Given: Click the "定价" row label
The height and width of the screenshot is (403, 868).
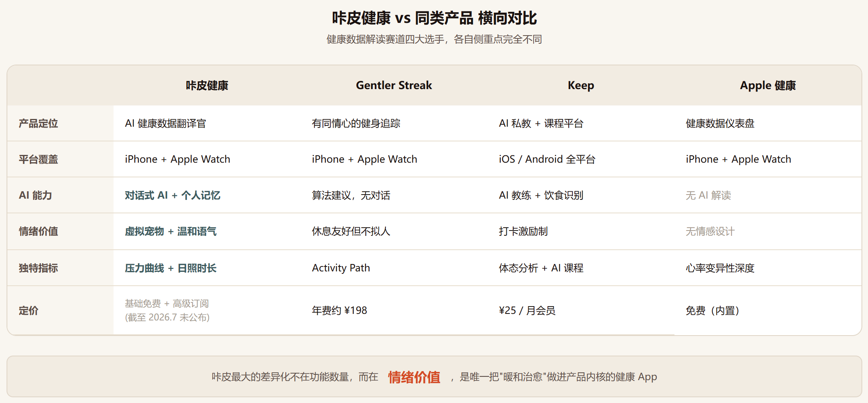Looking at the screenshot, I should tap(29, 311).
